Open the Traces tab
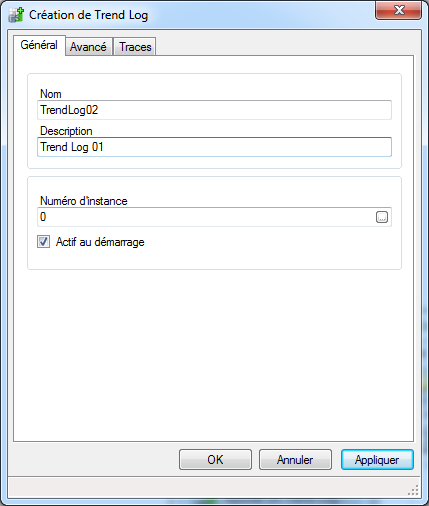 pyautogui.click(x=135, y=47)
